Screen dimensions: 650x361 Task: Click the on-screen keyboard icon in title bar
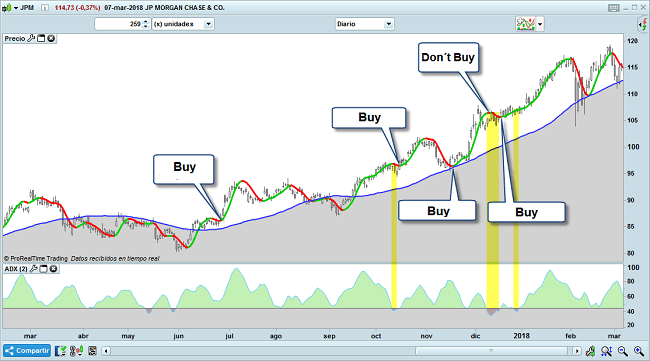[614, 8]
